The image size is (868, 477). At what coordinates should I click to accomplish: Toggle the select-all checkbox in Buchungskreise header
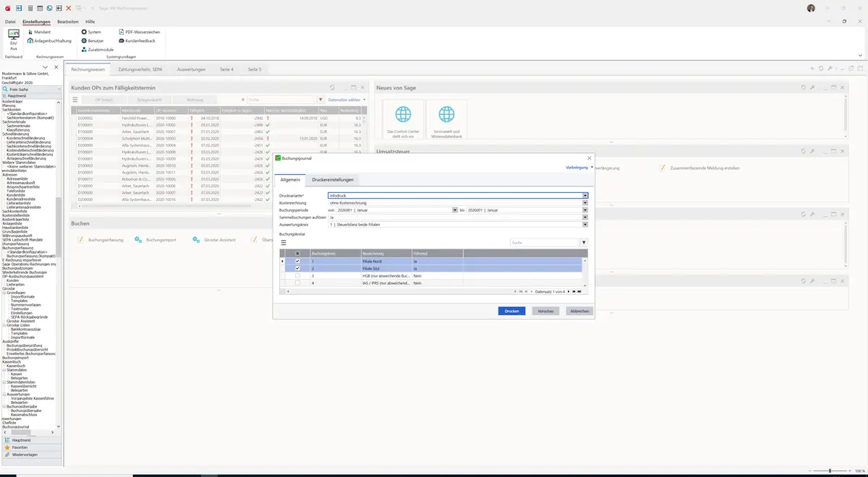coord(297,254)
